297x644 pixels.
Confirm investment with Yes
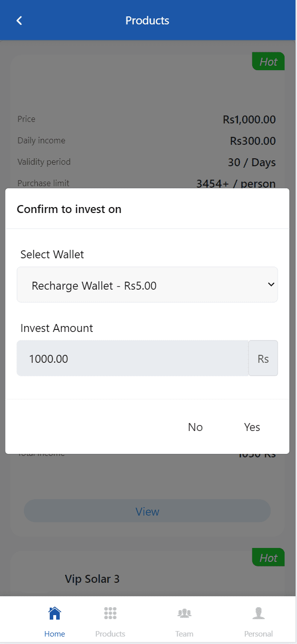pyautogui.click(x=252, y=427)
